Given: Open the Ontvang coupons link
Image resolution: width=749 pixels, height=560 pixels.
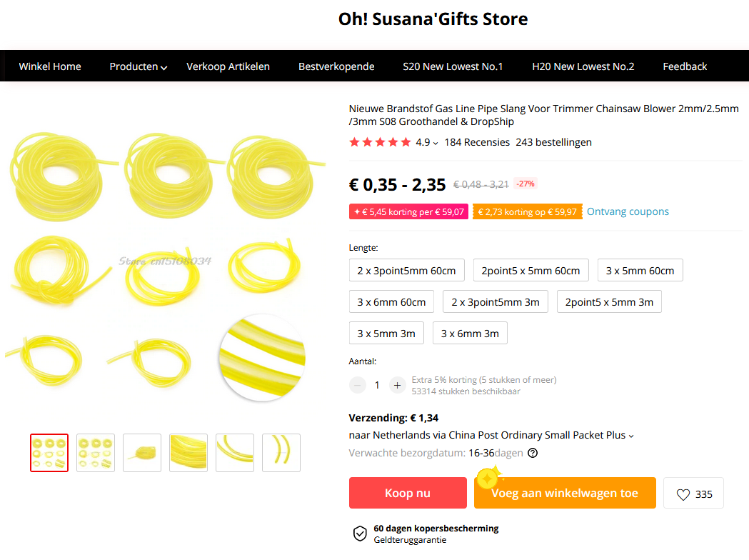Looking at the screenshot, I should (628, 211).
